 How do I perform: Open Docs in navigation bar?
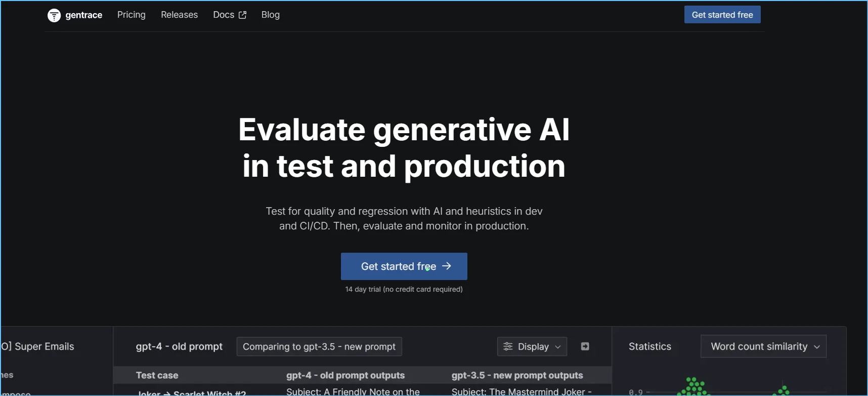tap(230, 15)
